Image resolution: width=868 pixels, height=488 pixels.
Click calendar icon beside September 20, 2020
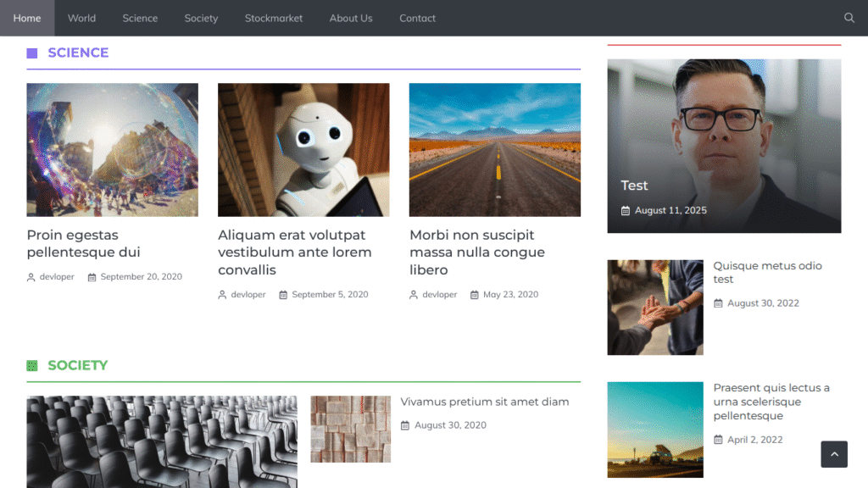tap(92, 277)
